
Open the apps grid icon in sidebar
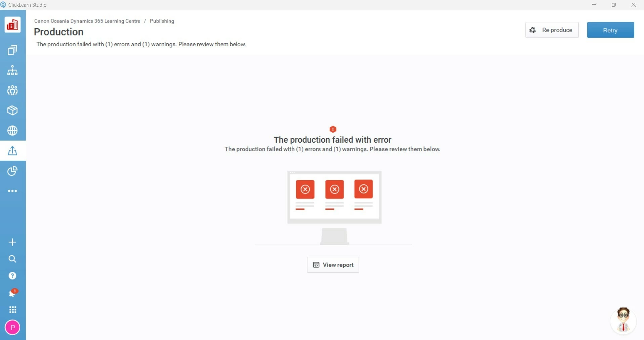coord(13,309)
